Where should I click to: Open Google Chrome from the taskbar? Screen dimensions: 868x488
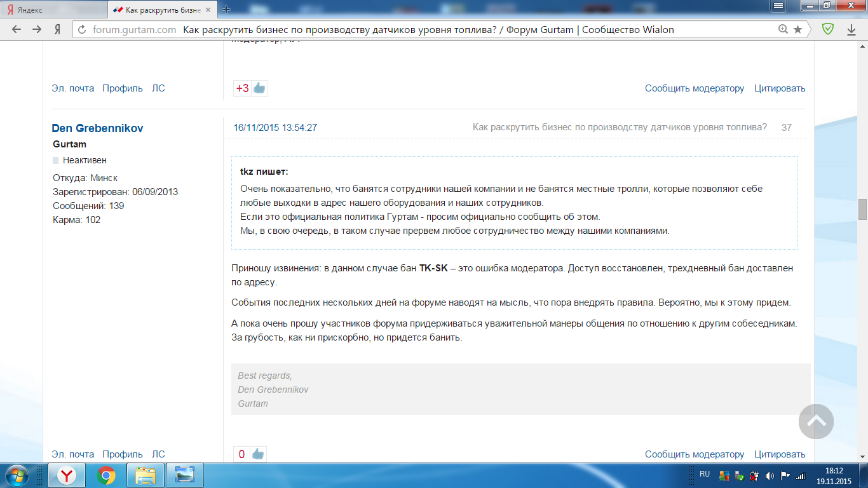(x=106, y=475)
